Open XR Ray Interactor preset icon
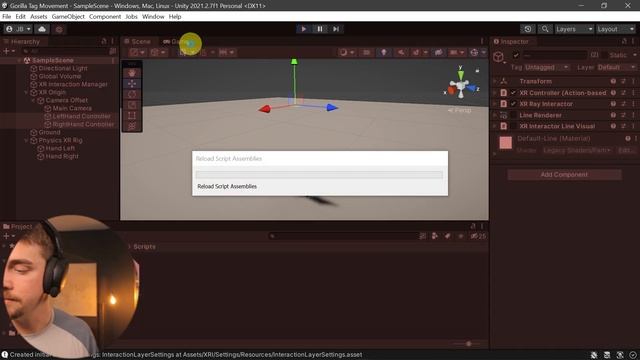The width and height of the screenshot is (640, 360). 623,104
